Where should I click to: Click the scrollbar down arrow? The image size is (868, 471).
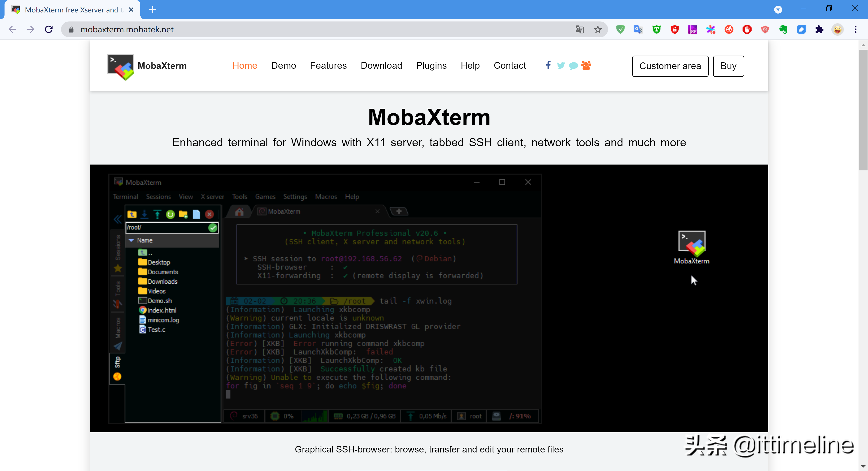[x=863, y=467]
